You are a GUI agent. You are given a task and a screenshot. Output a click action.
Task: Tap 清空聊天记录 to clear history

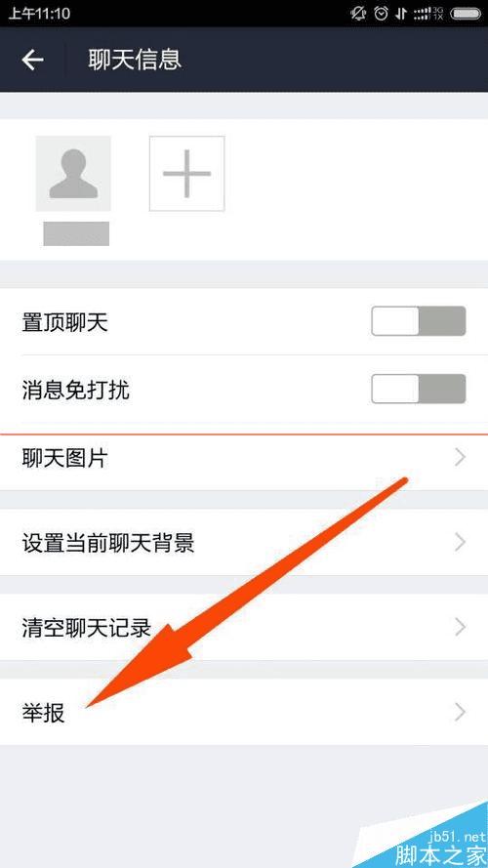tap(244, 627)
